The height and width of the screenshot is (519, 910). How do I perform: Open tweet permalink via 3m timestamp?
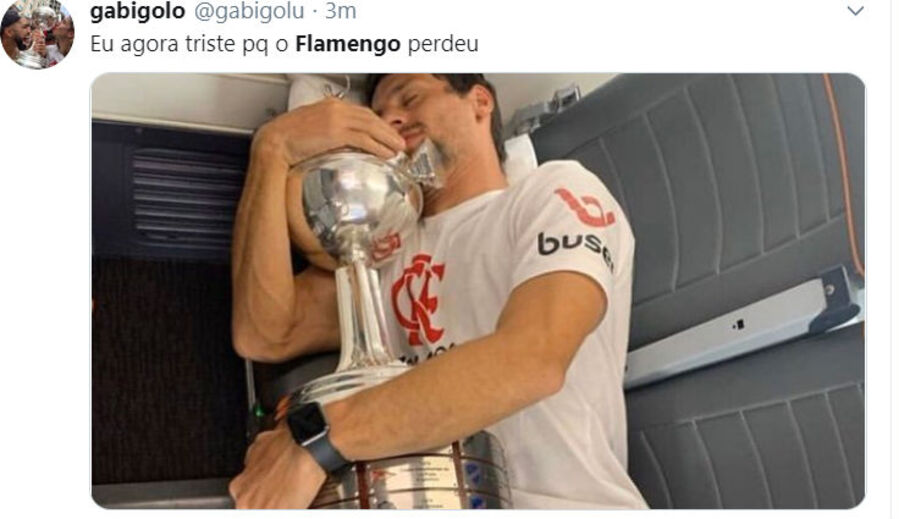[340, 10]
